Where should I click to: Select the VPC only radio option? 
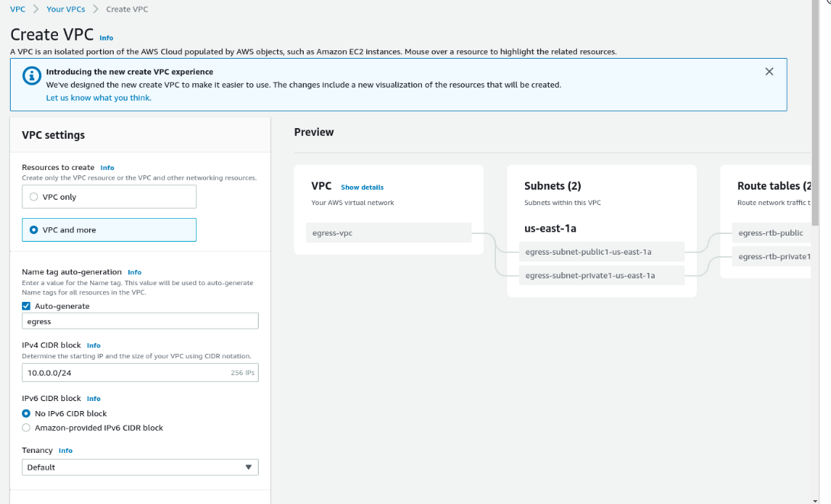click(109, 197)
